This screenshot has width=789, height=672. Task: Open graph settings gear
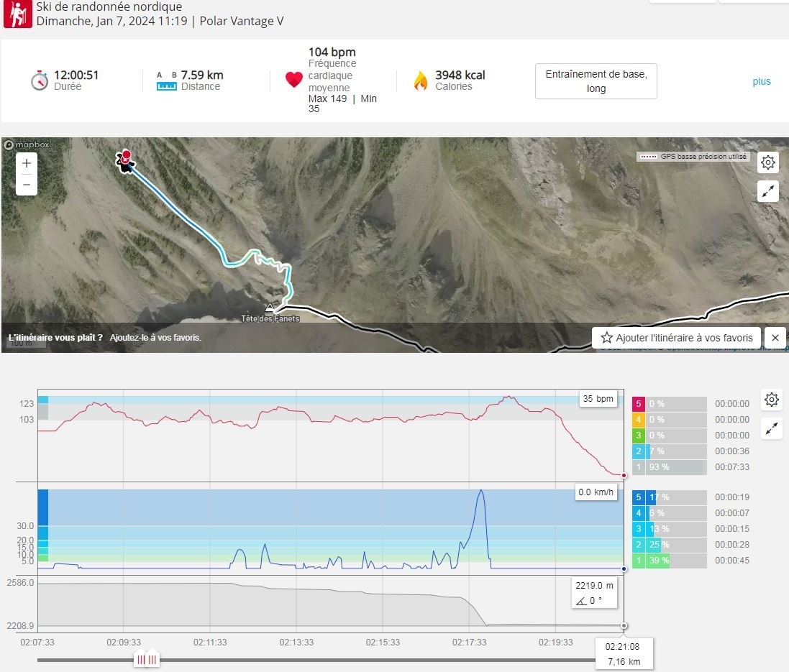(x=772, y=400)
